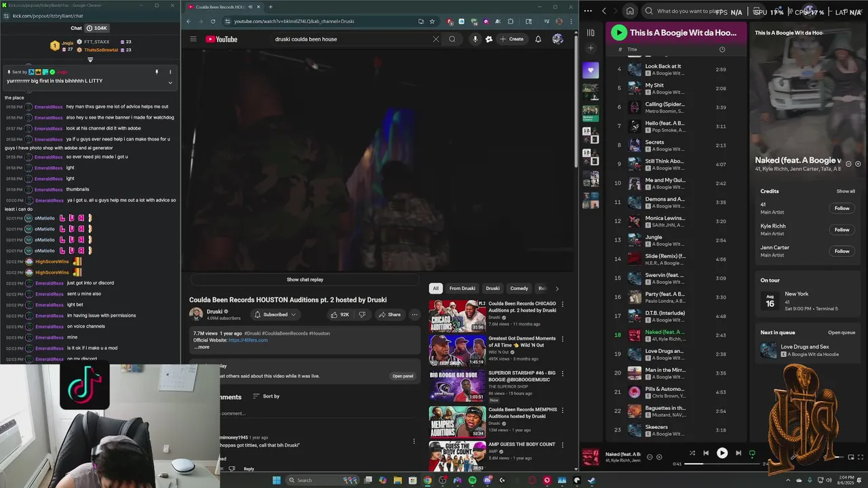Start YouTube voice search with microphone
This screenshot has width=868, height=488.
tap(475, 39)
